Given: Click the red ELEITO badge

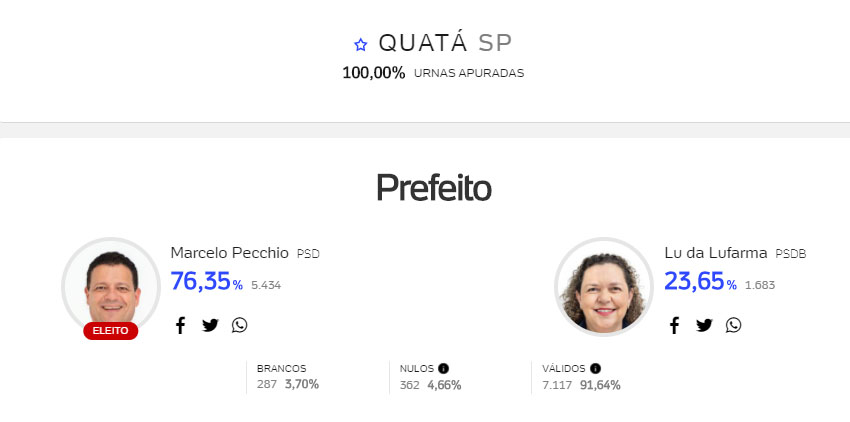Looking at the screenshot, I should tap(111, 330).
